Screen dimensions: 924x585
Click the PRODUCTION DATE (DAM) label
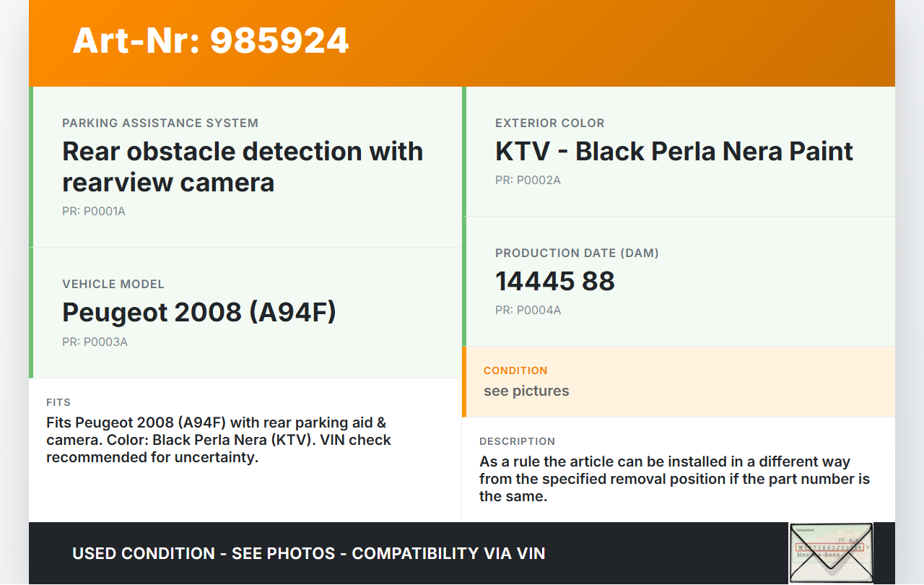[577, 253]
